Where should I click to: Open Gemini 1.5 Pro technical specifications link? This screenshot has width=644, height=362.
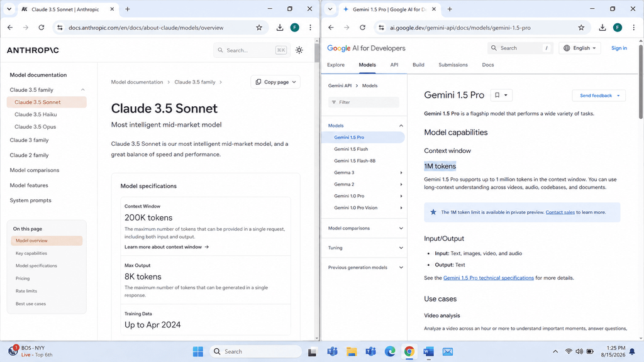tap(488, 278)
